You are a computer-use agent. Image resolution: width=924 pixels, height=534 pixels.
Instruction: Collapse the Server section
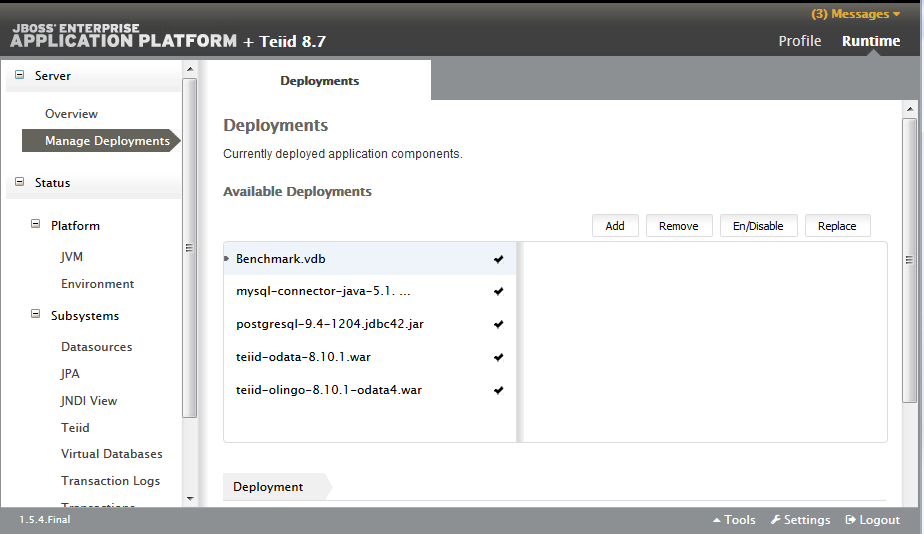tap(19, 75)
